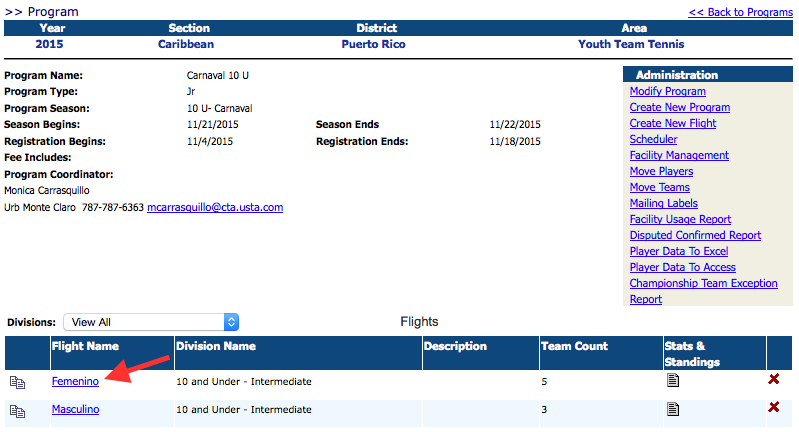Delete the Masculino flight with red X
This screenshot has width=799, height=432.
tap(773, 408)
